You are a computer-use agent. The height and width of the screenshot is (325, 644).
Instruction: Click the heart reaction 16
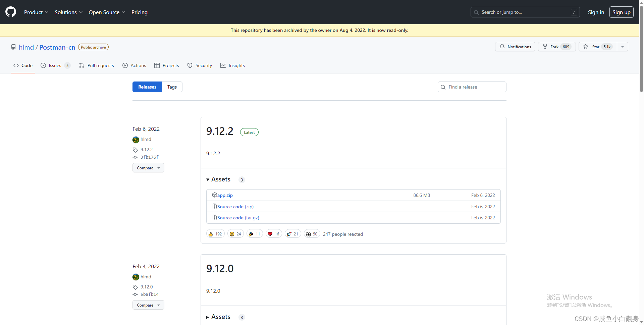pyautogui.click(x=274, y=234)
